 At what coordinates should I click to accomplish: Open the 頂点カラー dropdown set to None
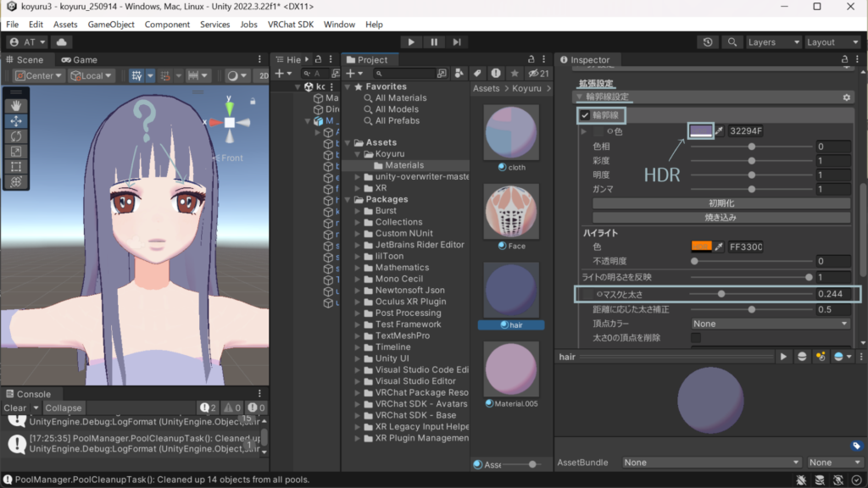[x=770, y=324]
